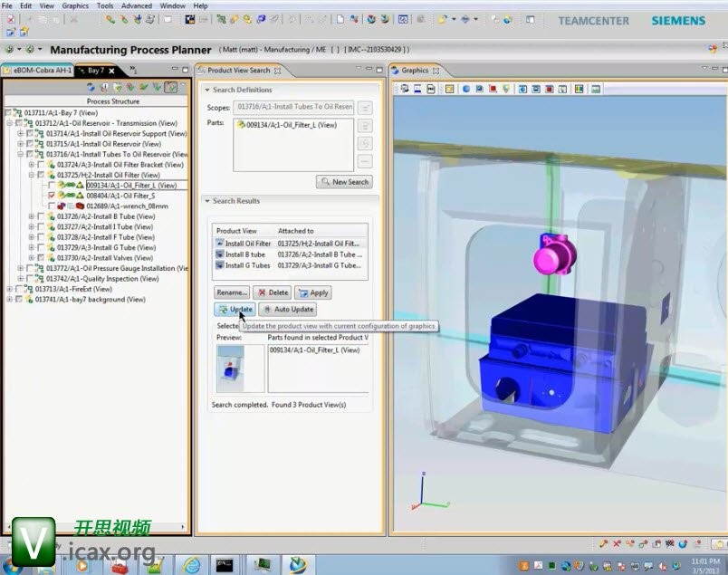The width and height of the screenshot is (728, 575).
Task: Click the Delete button
Action: click(x=273, y=292)
